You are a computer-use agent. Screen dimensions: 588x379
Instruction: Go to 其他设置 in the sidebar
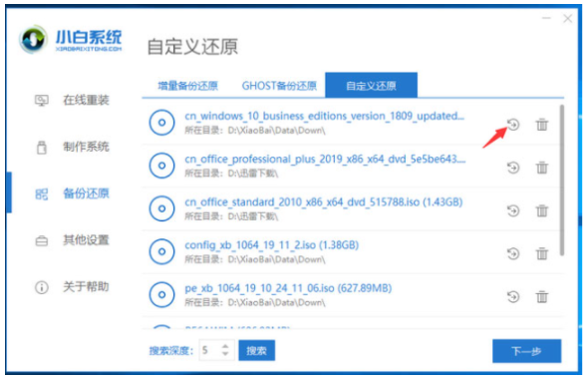86,240
